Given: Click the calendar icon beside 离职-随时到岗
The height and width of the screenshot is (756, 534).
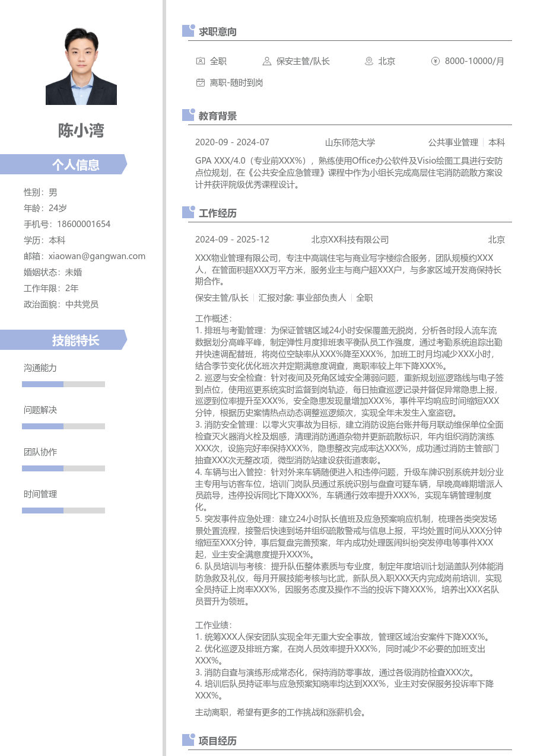Looking at the screenshot, I should 200,82.
